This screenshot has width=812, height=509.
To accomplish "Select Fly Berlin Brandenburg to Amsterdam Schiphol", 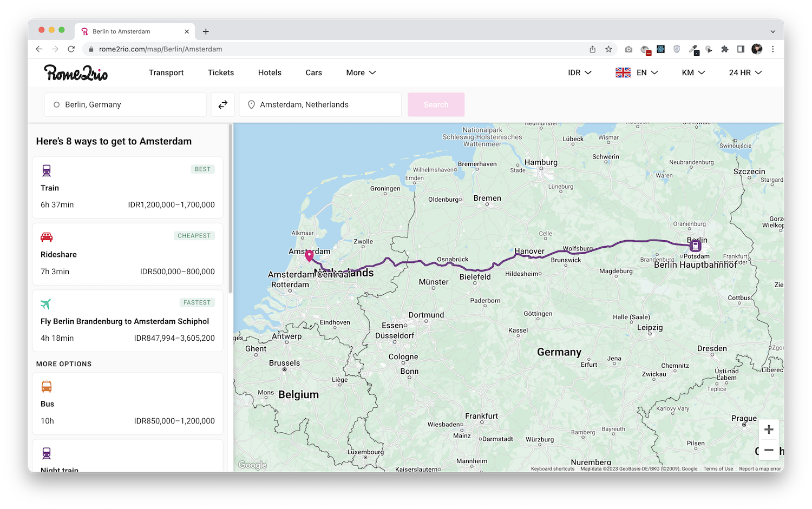I will coord(128,321).
